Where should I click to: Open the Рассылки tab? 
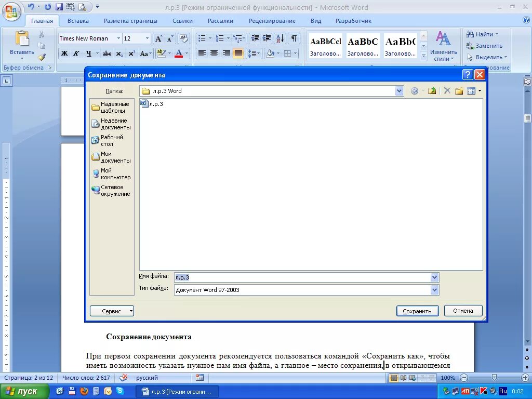click(x=220, y=21)
